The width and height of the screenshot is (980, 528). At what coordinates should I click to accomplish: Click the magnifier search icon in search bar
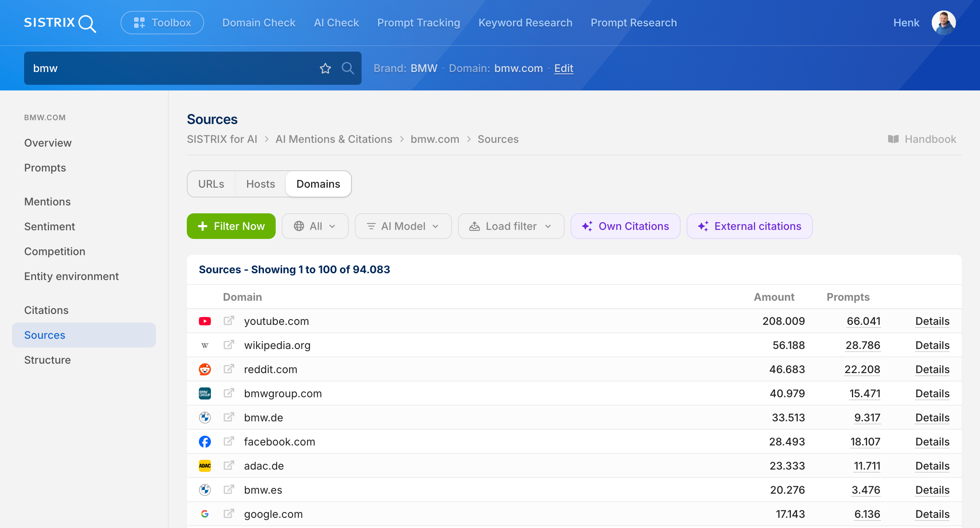point(348,68)
